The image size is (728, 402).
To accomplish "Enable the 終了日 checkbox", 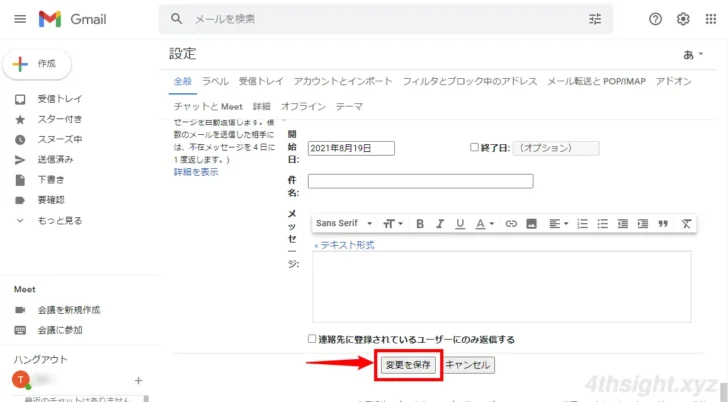I will (474, 147).
